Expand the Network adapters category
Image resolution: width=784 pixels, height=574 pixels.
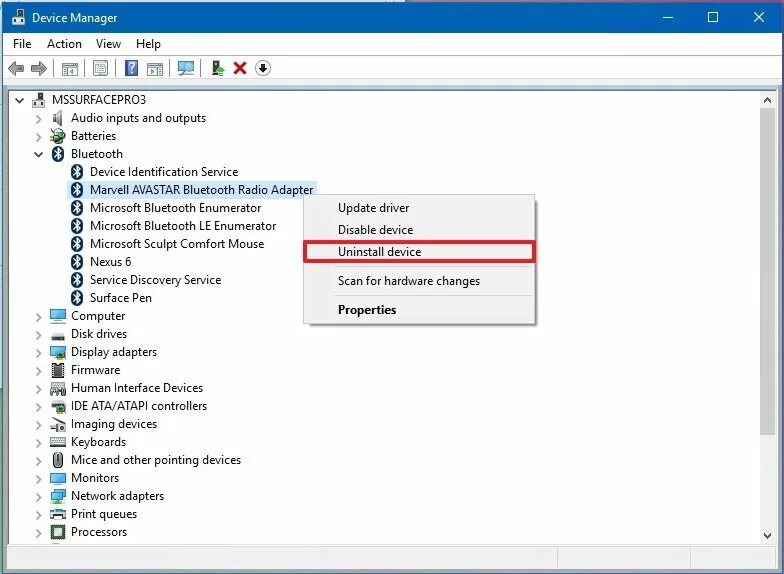point(38,496)
